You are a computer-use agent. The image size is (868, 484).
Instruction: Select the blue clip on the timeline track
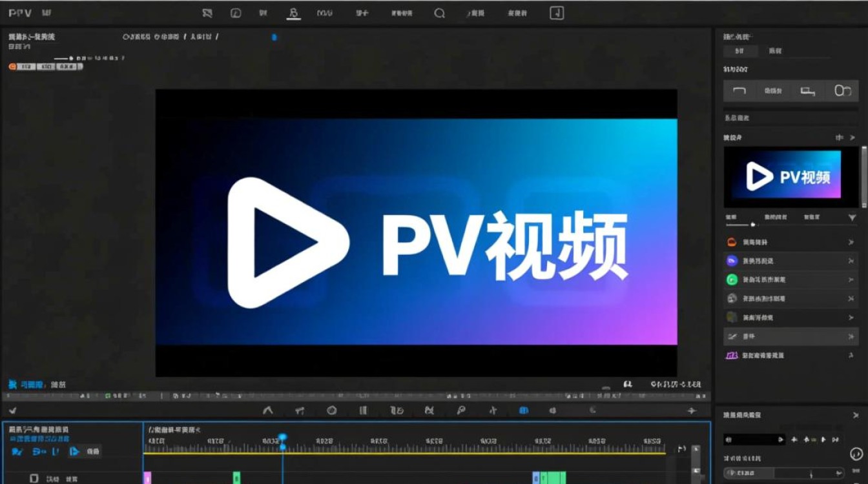(x=536, y=478)
